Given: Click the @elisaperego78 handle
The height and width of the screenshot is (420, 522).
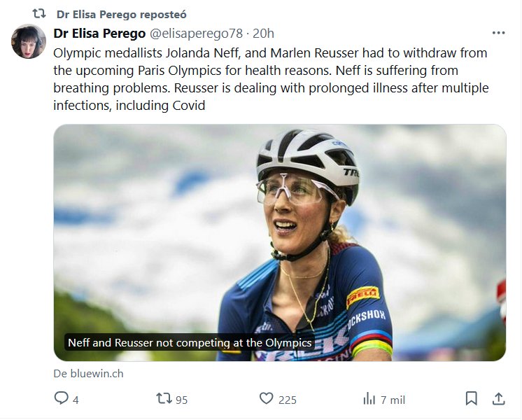Looking at the screenshot, I should 196,33.
